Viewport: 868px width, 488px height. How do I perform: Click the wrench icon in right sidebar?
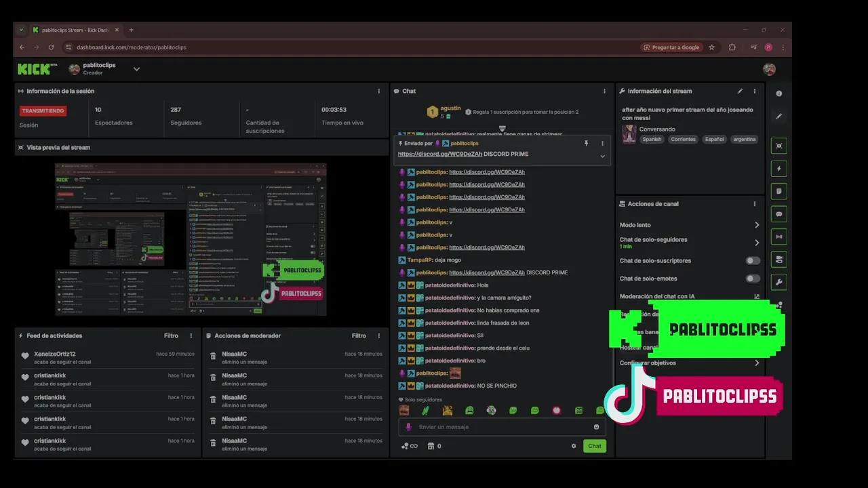click(778, 282)
